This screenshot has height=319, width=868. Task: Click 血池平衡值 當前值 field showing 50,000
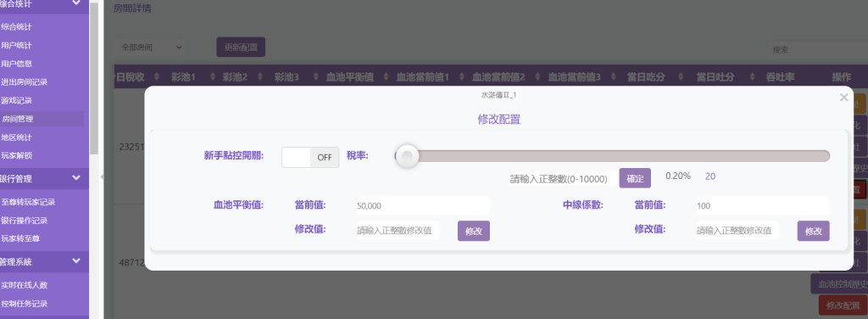pos(423,205)
